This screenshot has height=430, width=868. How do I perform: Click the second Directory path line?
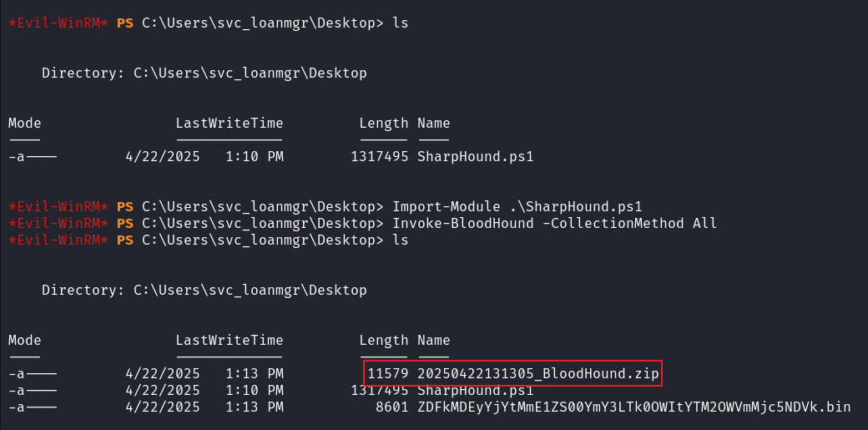pyautogui.click(x=204, y=290)
